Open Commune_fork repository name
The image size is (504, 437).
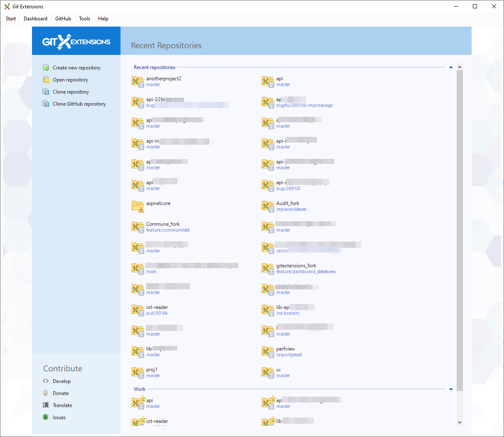pyautogui.click(x=163, y=224)
